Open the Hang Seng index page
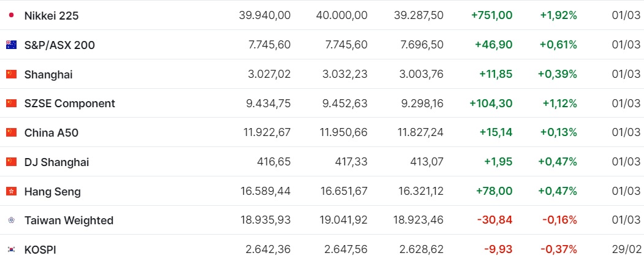 point(53,191)
